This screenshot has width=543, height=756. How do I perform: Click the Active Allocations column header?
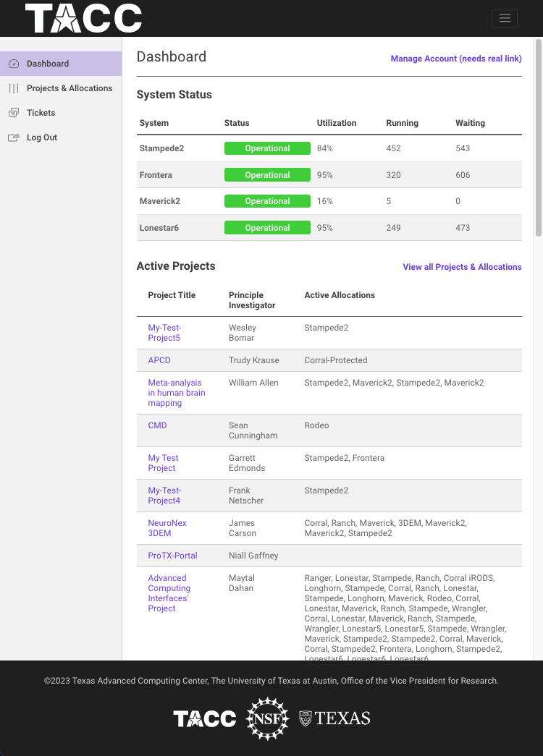pos(340,295)
